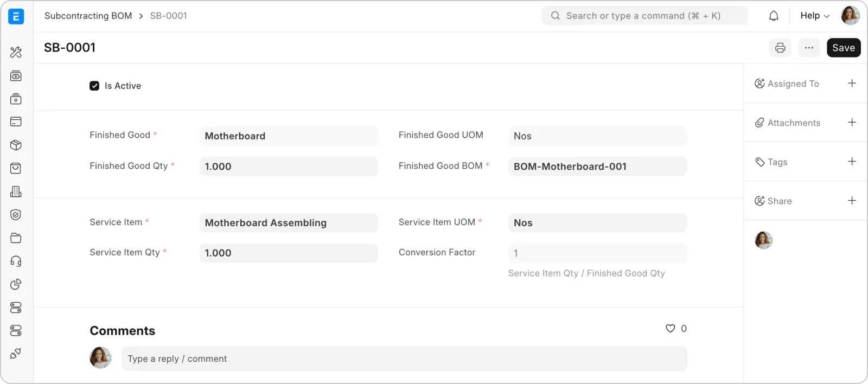This screenshot has width=868, height=384.
Task: Open the notifications bell
Action: pyautogui.click(x=774, y=16)
